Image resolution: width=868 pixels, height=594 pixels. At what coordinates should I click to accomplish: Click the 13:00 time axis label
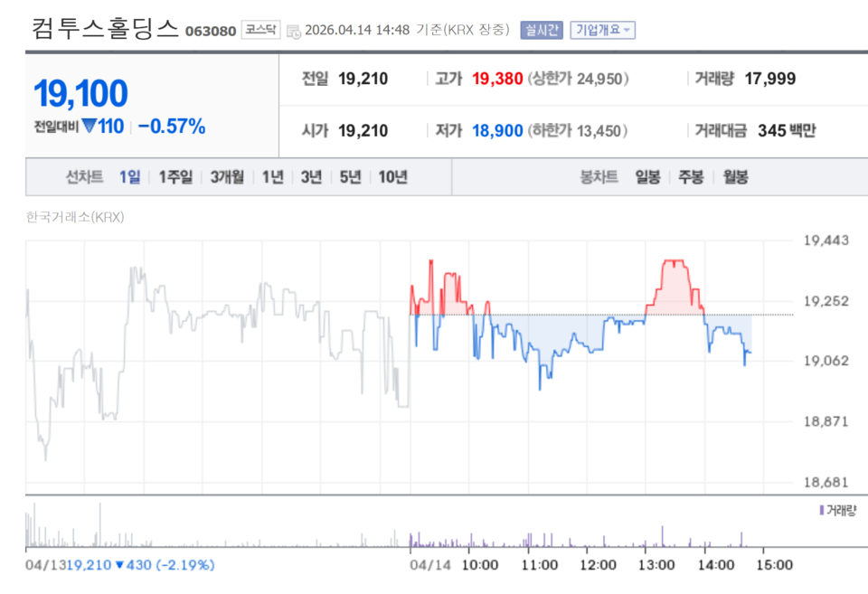click(x=656, y=565)
